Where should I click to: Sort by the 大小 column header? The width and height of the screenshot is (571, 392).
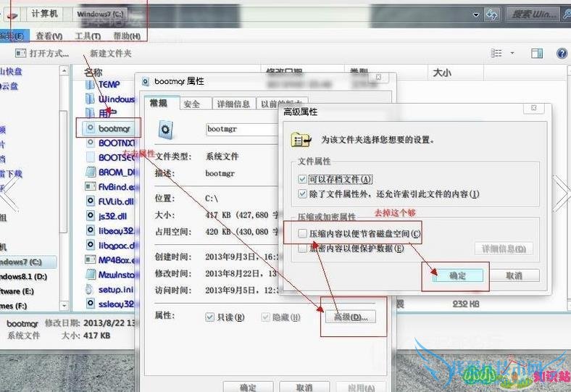point(442,72)
